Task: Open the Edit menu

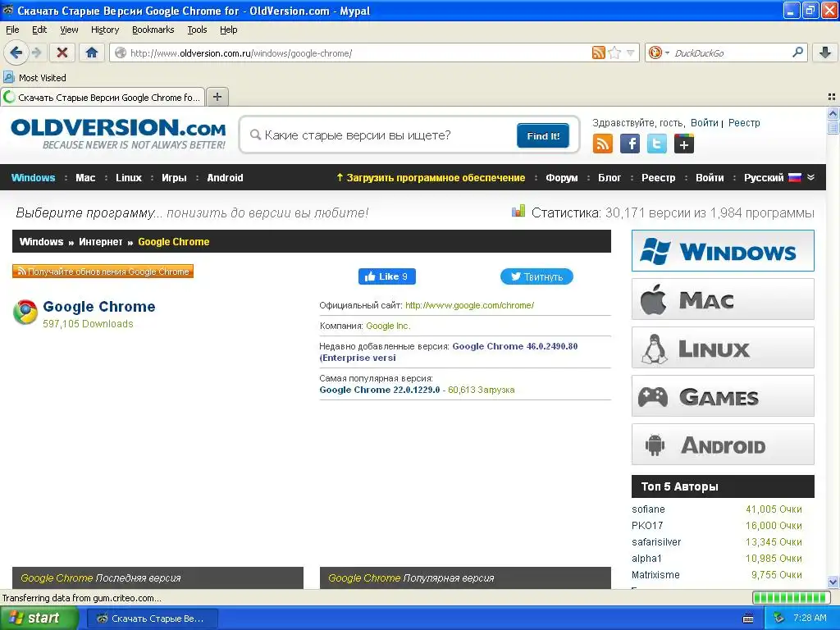Action: pyautogui.click(x=39, y=30)
